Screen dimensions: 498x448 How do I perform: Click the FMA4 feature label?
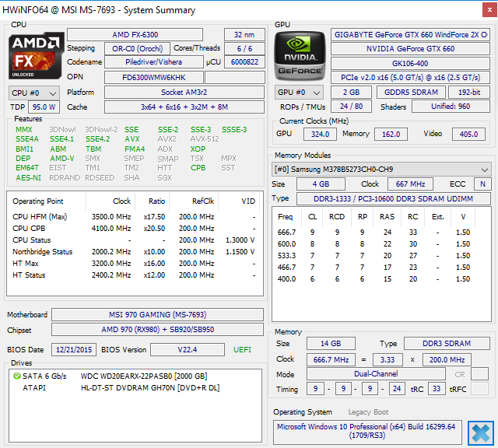135,149
